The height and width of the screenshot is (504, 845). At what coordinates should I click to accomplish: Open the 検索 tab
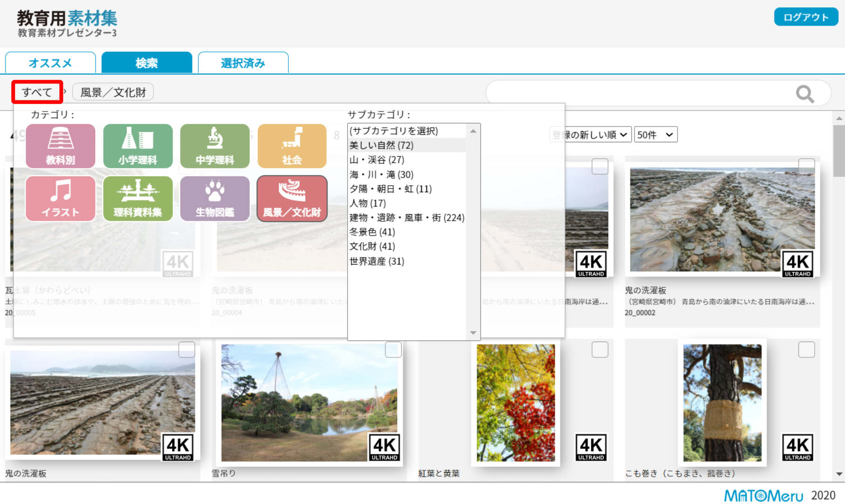(x=147, y=63)
